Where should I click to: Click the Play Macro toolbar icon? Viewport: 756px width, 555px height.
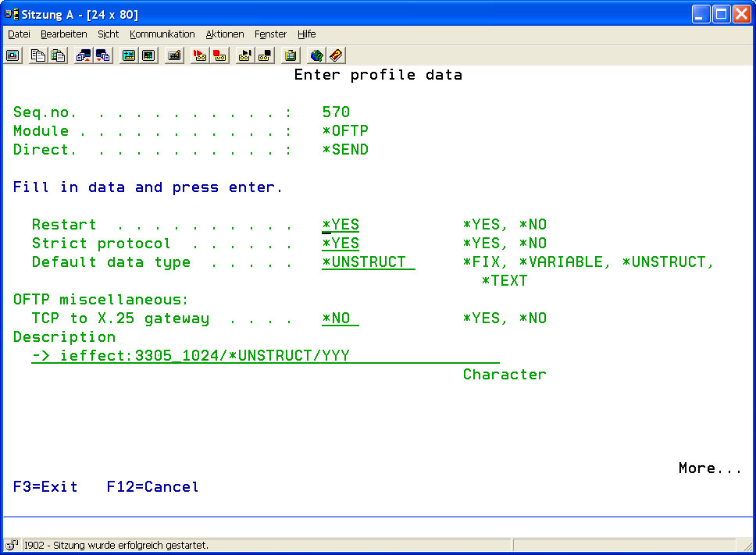click(x=245, y=55)
